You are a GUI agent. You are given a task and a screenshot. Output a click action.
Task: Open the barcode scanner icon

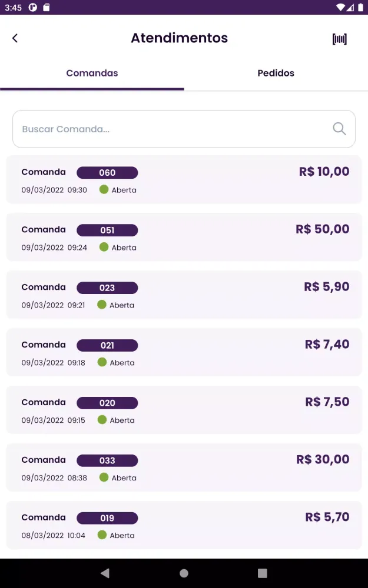pos(340,39)
